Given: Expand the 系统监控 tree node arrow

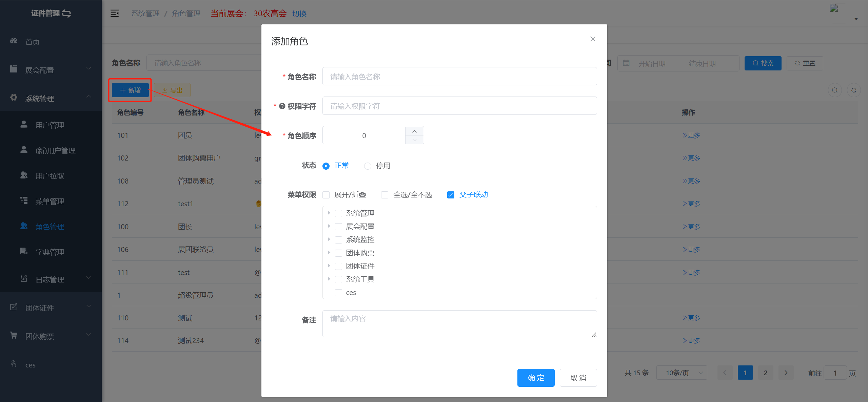Looking at the screenshot, I should point(329,239).
